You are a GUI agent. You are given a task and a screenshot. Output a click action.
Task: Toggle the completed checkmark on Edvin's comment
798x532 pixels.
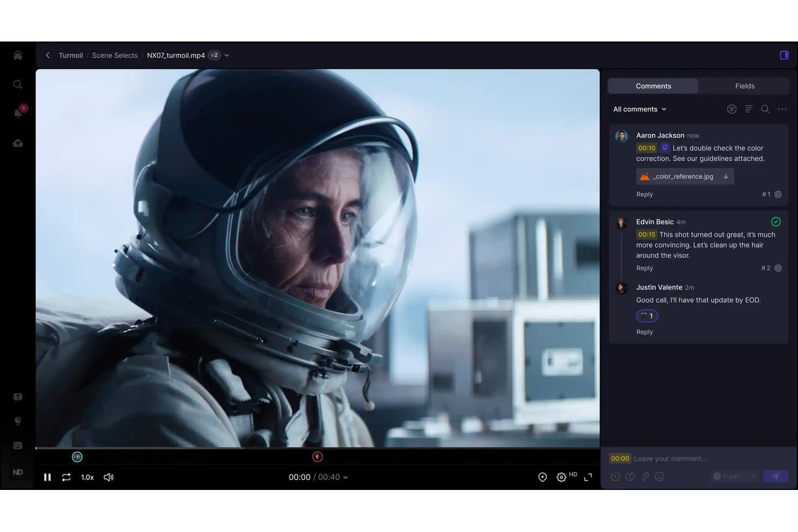point(776,222)
